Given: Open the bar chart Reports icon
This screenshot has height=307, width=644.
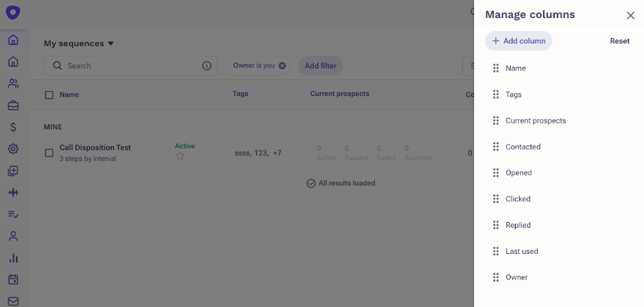Looking at the screenshot, I should pyautogui.click(x=13, y=258).
